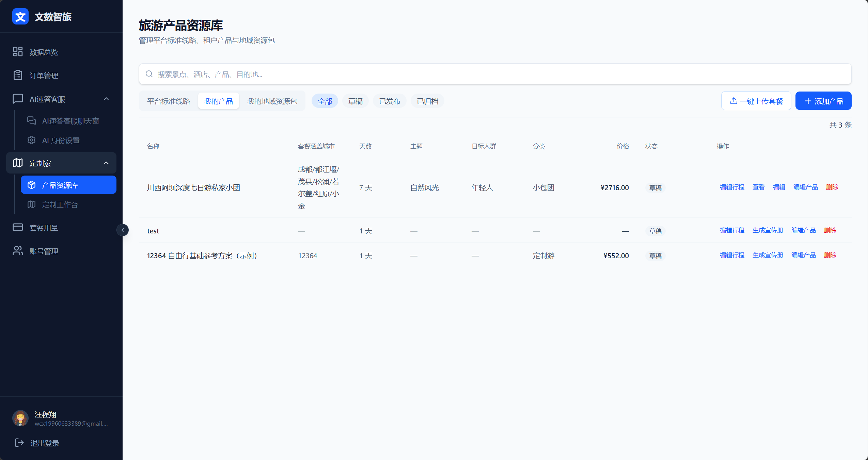Open 定制工作台 map icon
Screen dimensions: 868x460
point(32,204)
